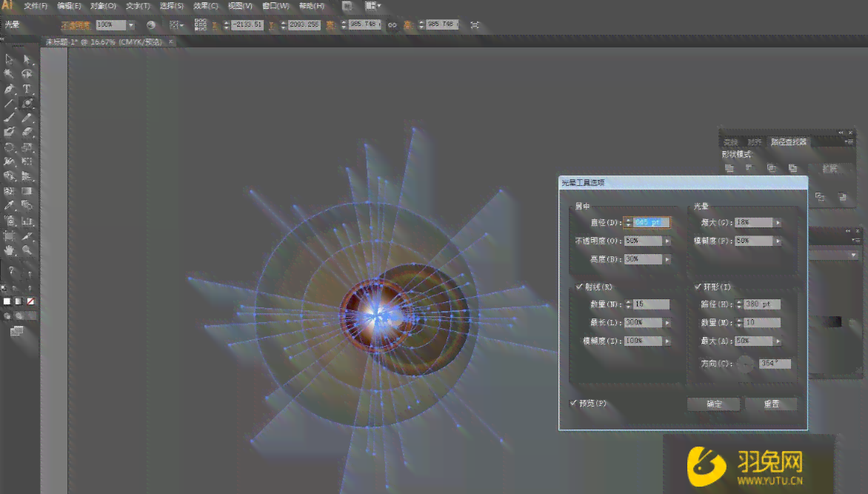Switch to the 路径查找器 Pathfinder tab
Image resolution: width=868 pixels, height=494 pixels.
click(x=789, y=141)
